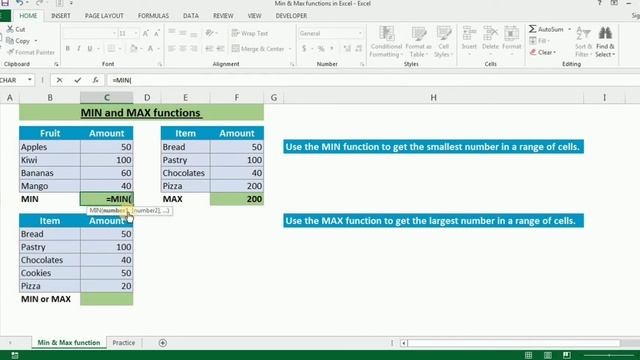Click the Cut scissors icon
This screenshot has height=360, width=640.
pos(10,29)
